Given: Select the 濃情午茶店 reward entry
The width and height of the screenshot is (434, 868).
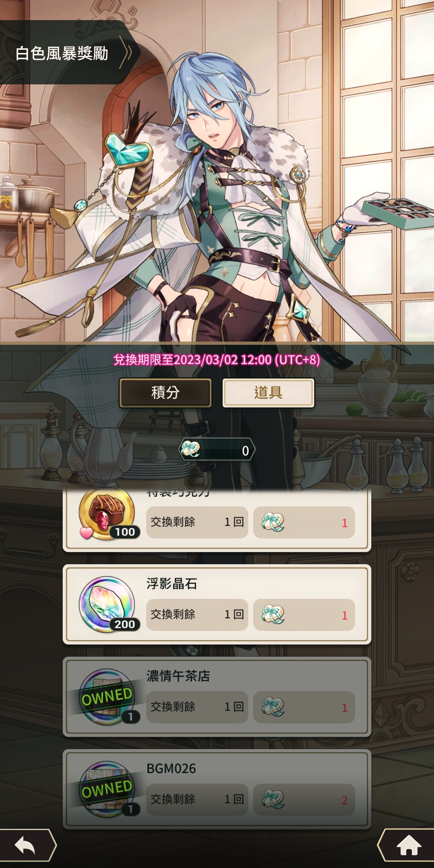Looking at the screenshot, I should pyautogui.click(x=217, y=697).
